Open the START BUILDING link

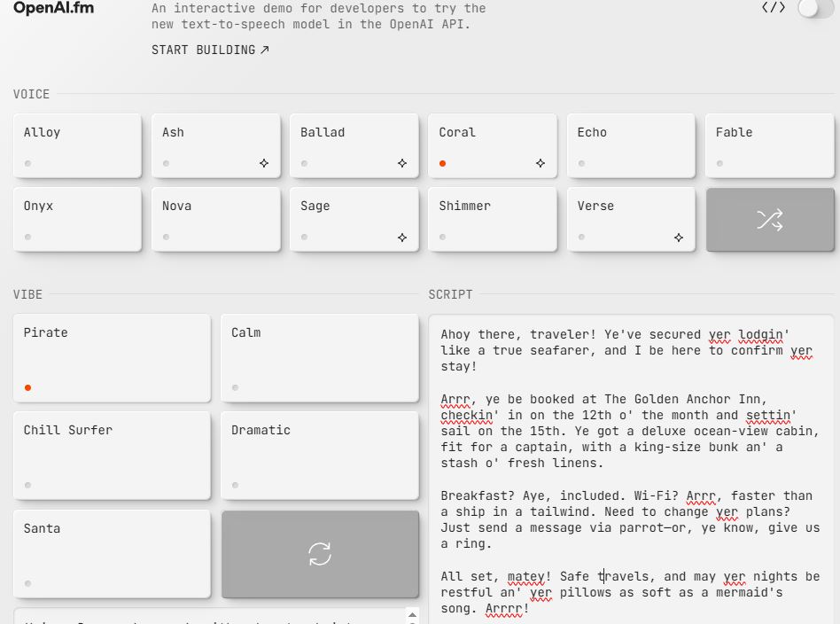coord(210,51)
